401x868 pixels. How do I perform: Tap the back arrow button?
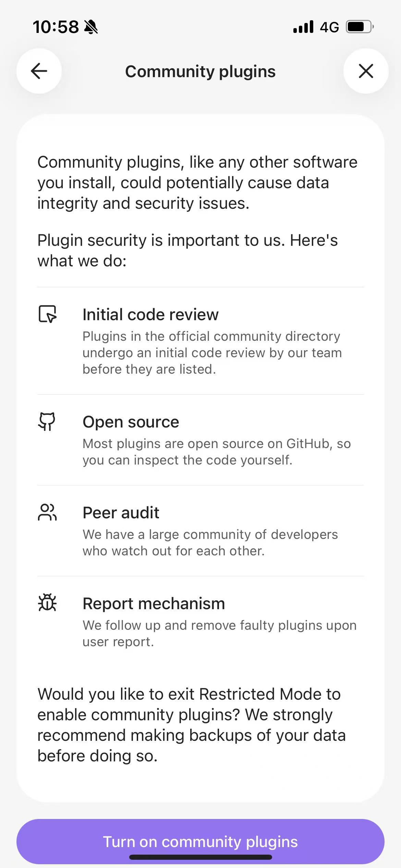pyautogui.click(x=39, y=71)
